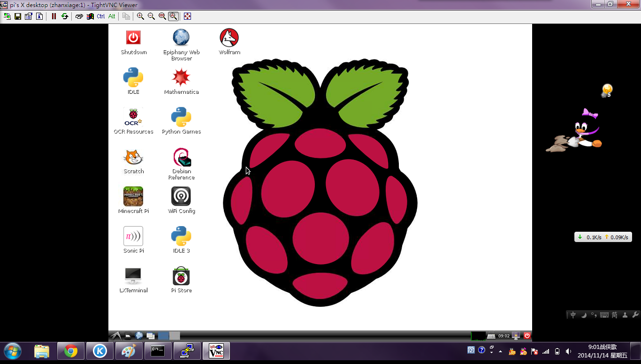Click the Refresh screen green arrows icon
Viewport: 641px width, 364px height.
click(65, 16)
